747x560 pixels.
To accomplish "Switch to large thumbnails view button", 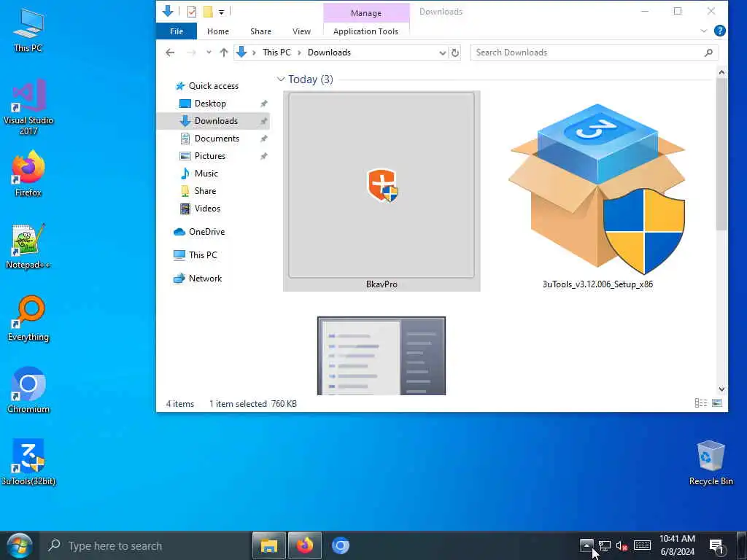I will [717, 403].
